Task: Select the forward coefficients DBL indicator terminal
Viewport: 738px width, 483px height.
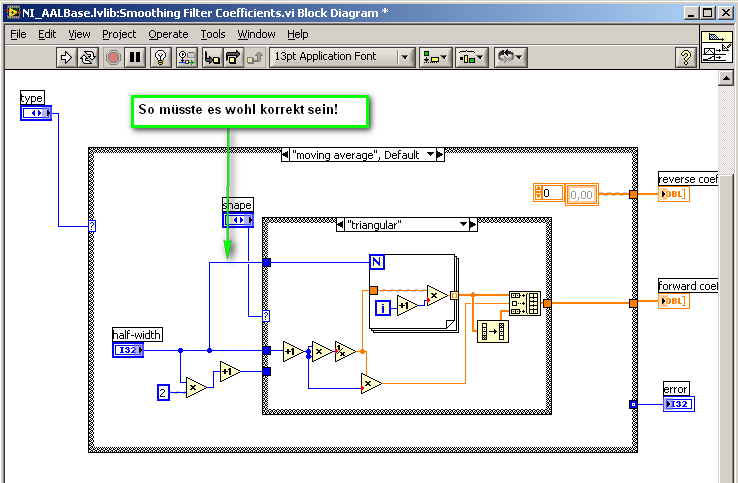Action: 674,300
